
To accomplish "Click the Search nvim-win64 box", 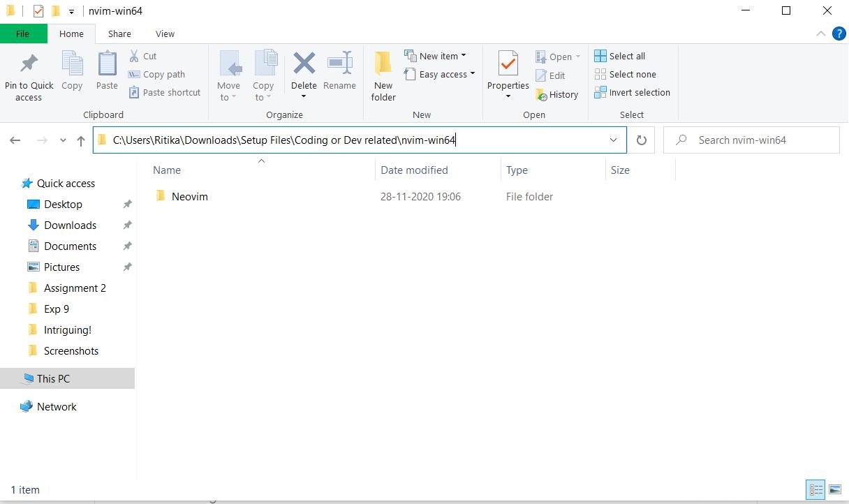I will click(751, 140).
